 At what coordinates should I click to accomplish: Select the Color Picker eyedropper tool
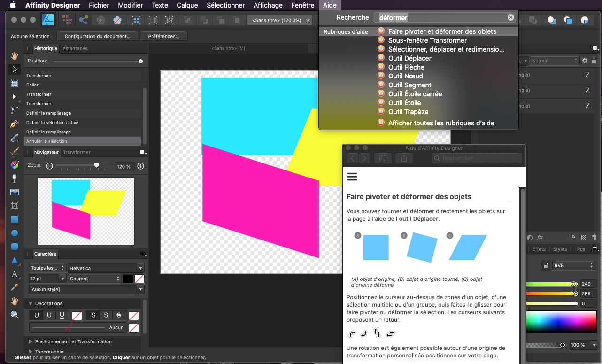click(x=15, y=287)
